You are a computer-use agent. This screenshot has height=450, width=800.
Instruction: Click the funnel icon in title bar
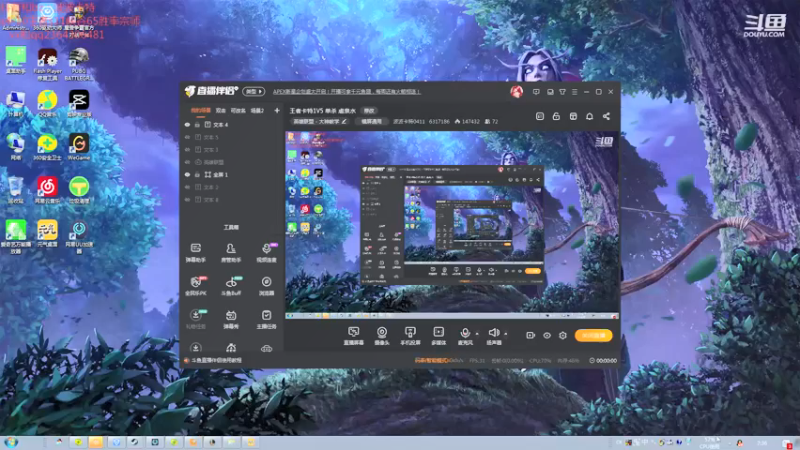point(562,92)
